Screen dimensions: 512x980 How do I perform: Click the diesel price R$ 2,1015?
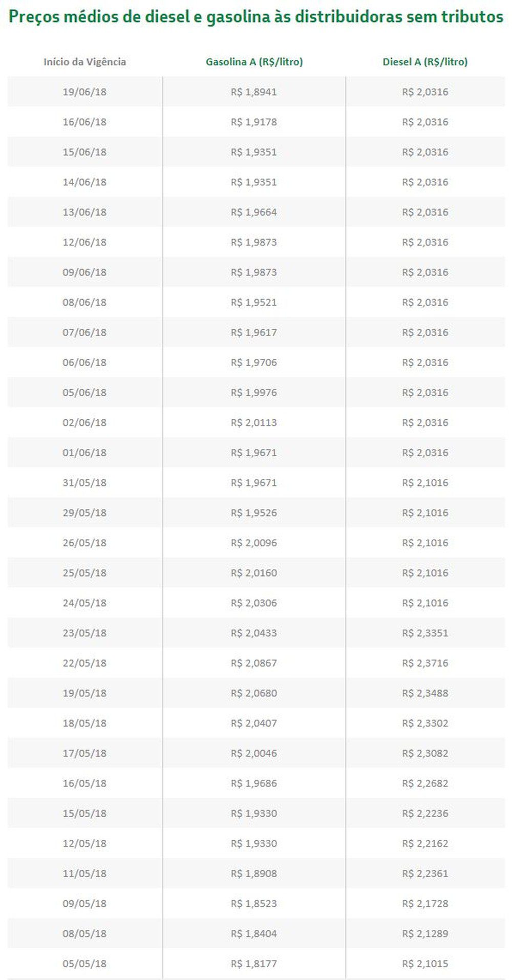(425, 964)
